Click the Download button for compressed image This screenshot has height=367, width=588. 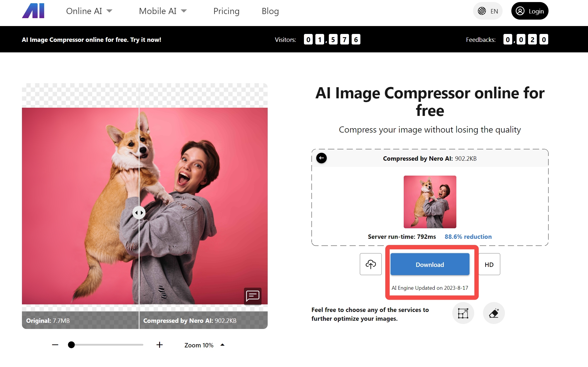pos(430,264)
